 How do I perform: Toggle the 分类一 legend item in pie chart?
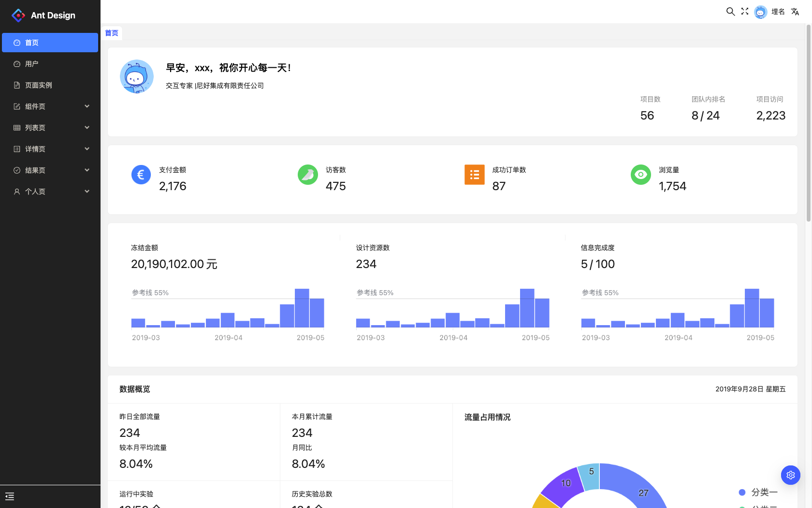758,493
